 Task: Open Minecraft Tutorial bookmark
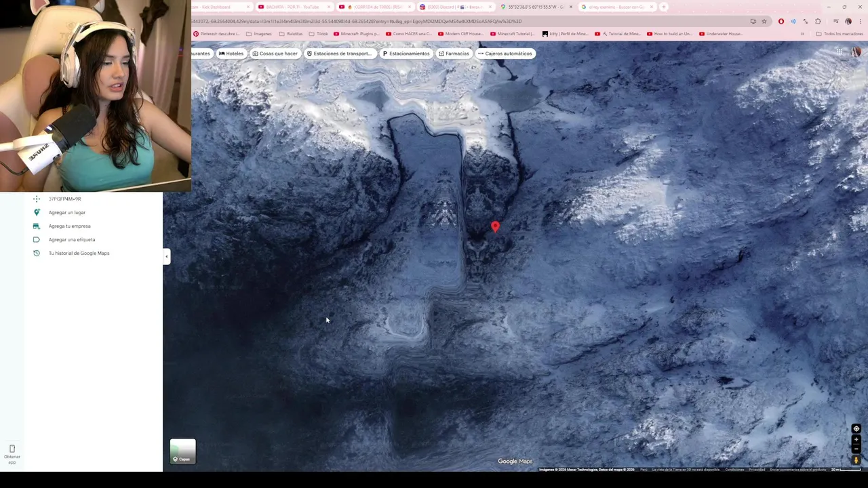[513, 34]
